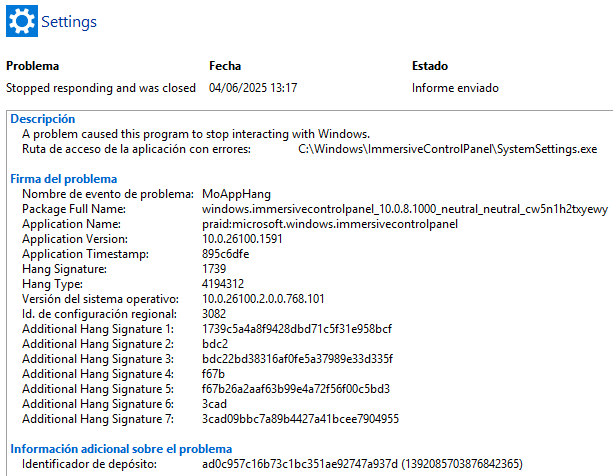Click the Package Full Name label
This screenshot has width=613, height=476.
[x=74, y=209]
